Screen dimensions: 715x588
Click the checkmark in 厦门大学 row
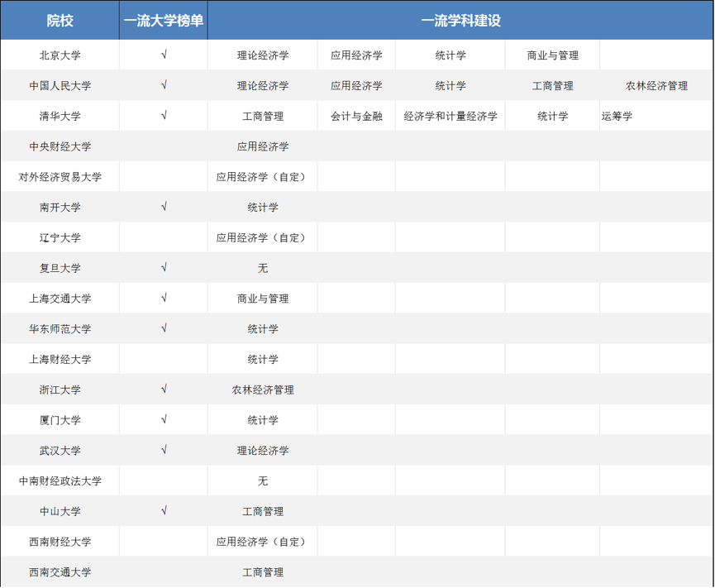[x=164, y=419]
